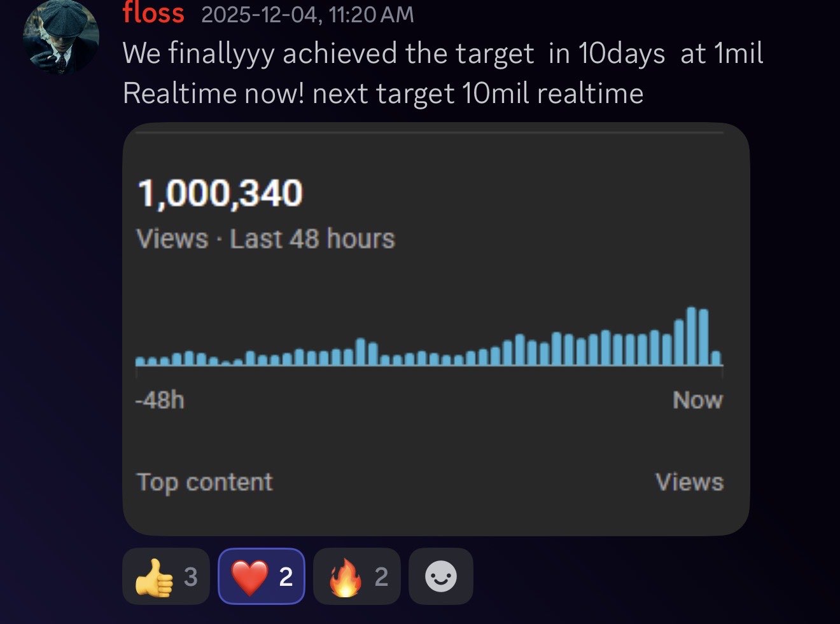
Task: Open the floss user avatar
Action: coord(60,38)
